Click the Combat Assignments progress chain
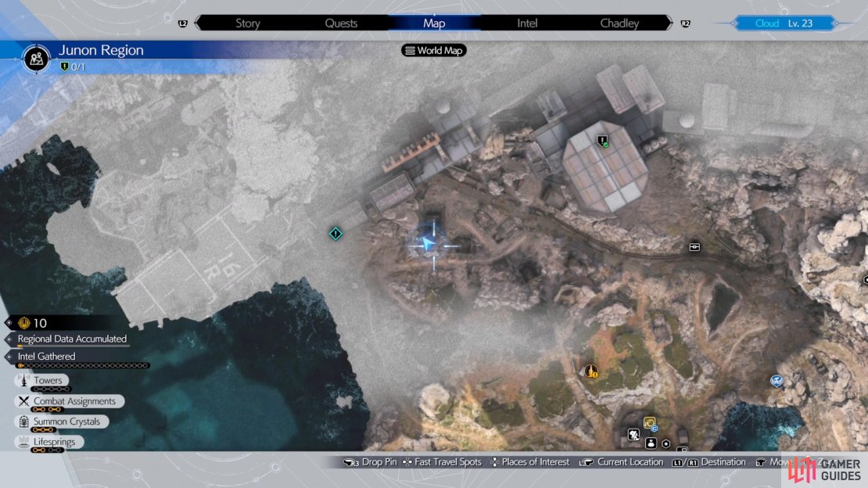 click(x=47, y=409)
